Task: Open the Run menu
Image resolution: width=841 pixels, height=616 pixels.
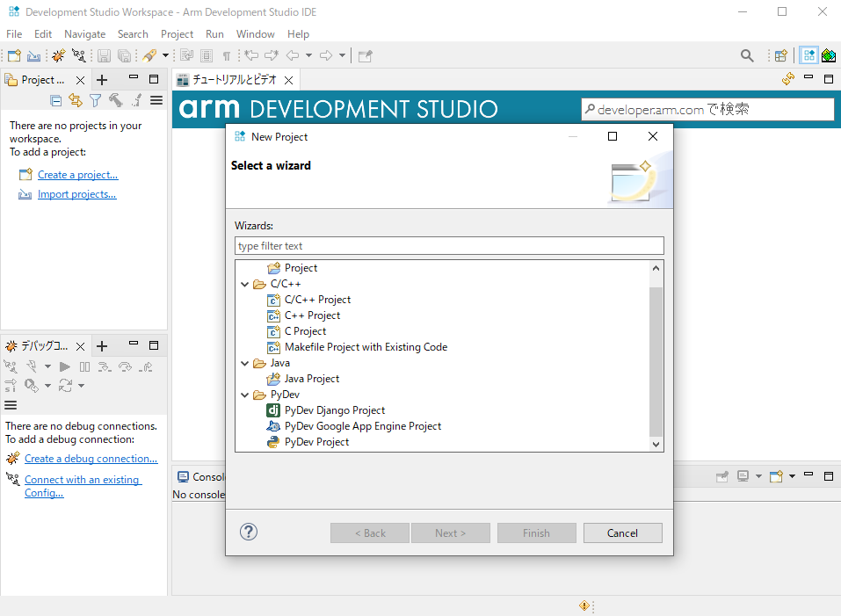Action: pyautogui.click(x=214, y=33)
